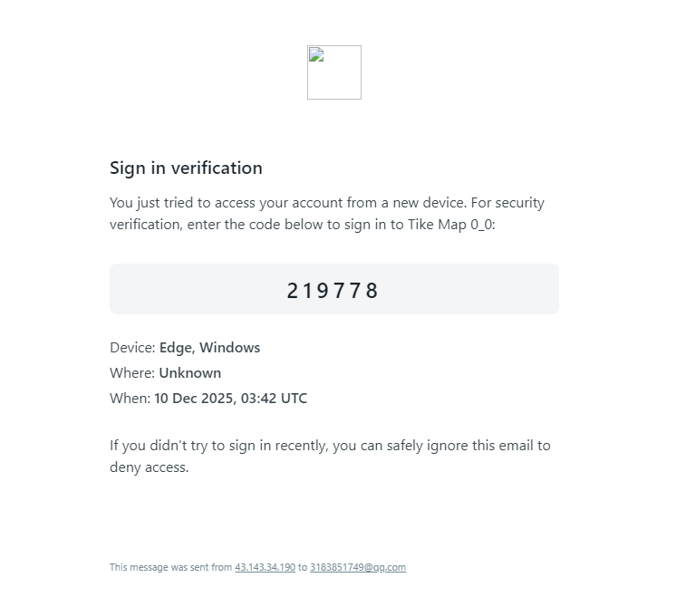Viewport: 686px width, 616px height.
Task: Click "enter the code below" phrase
Action: click(256, 225)
